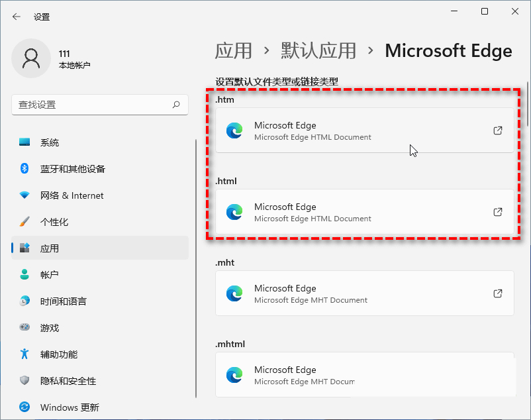Open 帐户 settings category
The height and width of the screenshot is (420, 531).
point(50,275)
